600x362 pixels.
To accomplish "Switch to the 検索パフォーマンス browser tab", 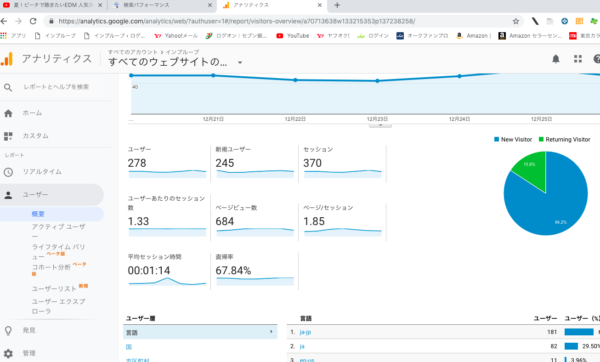I will pos(162,5).
